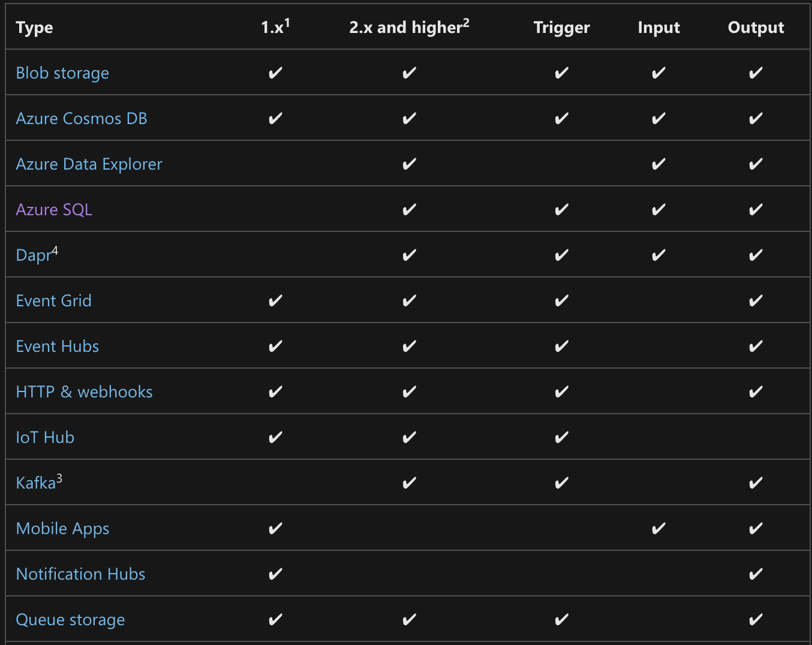The image size is (812, 645).
Task: Open the Blob storage link
Action: point(62,73)
